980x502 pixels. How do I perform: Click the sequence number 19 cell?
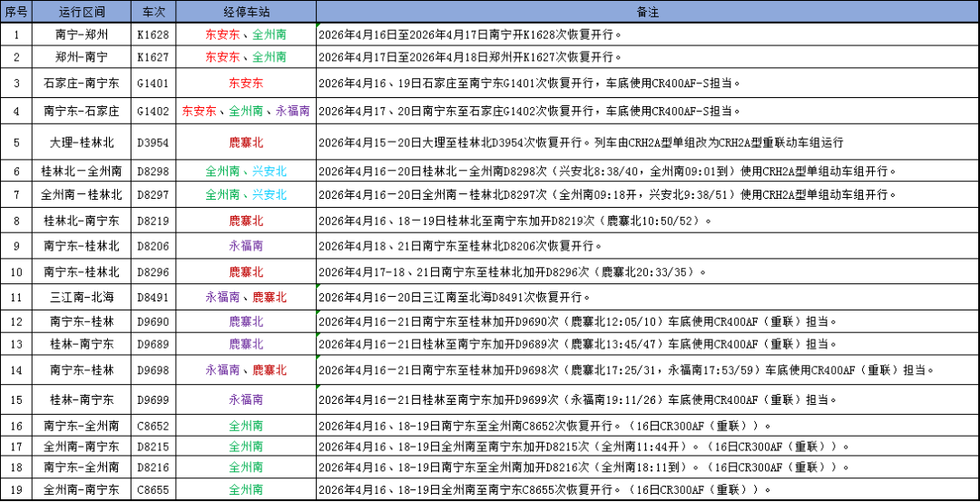[x=16, y=489]
